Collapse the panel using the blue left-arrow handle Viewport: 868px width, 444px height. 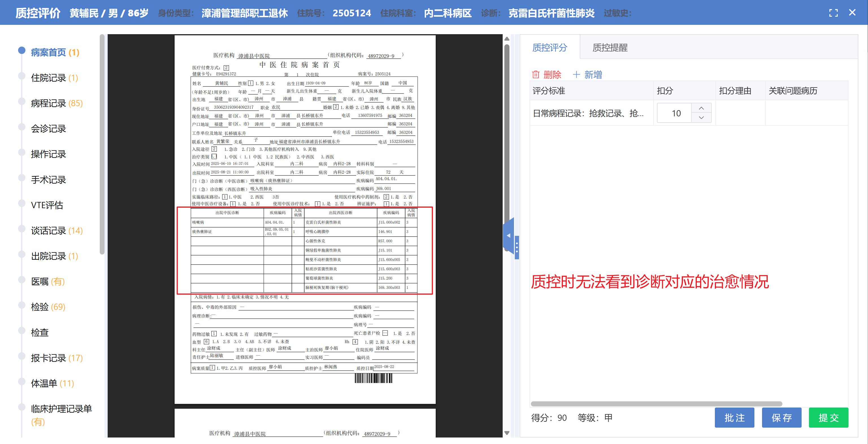pyautogui.click(x=509, y=236)
